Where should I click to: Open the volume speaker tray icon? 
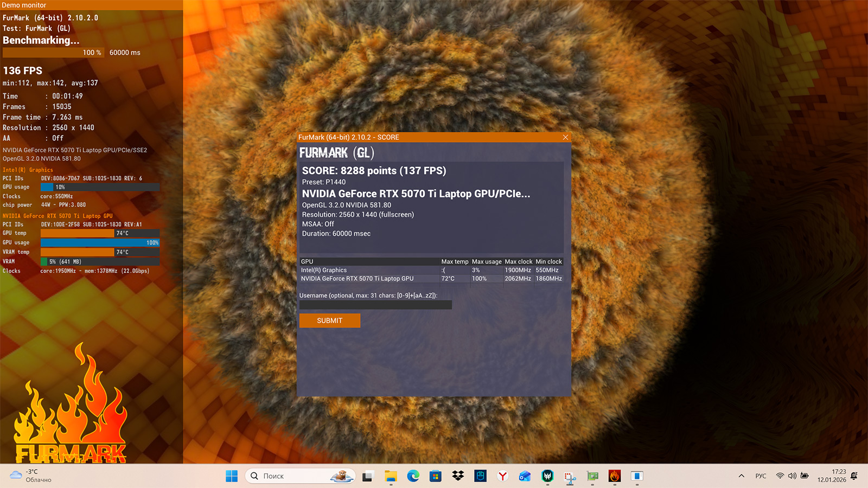coord(792,476)
